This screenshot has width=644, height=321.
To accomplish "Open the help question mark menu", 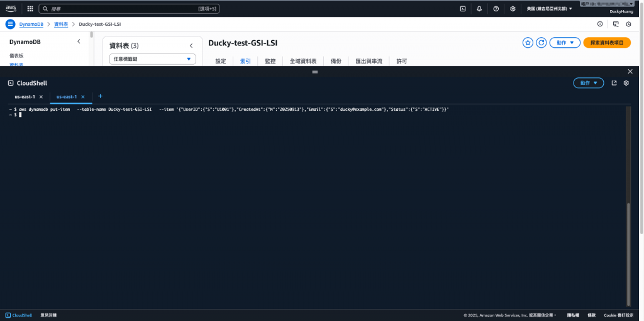I will [x=496, y=9].
